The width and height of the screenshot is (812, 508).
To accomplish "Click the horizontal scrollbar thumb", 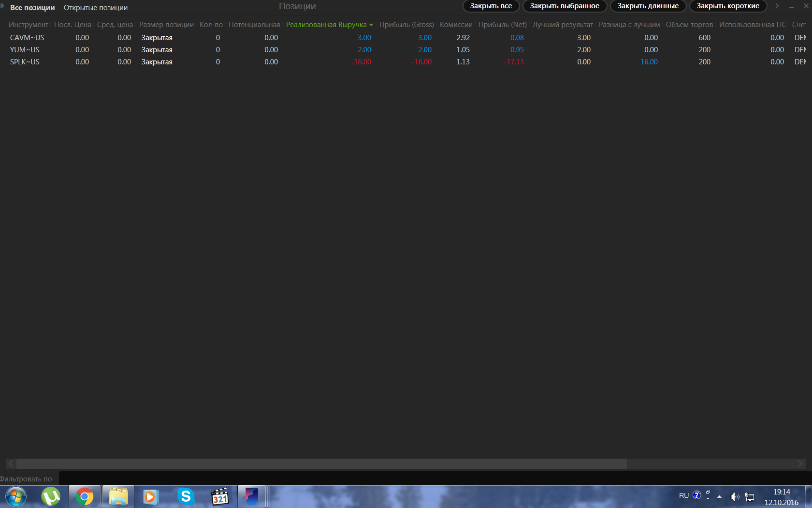I will coord(321,463).
